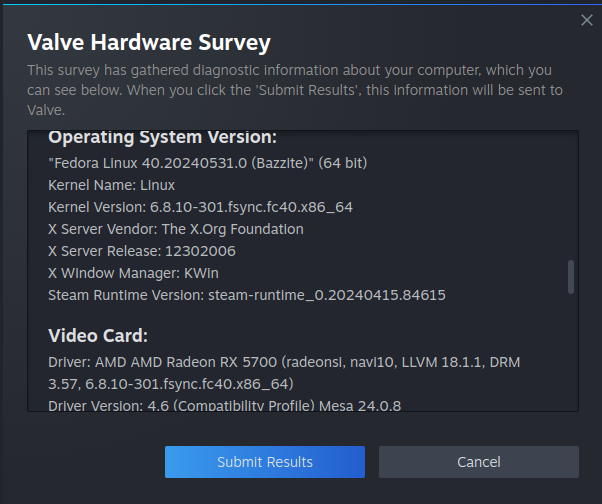The image size is (602, 504).
Task: Click the 'DRM 3.57' driver continuation line
Action: point(170,383)
